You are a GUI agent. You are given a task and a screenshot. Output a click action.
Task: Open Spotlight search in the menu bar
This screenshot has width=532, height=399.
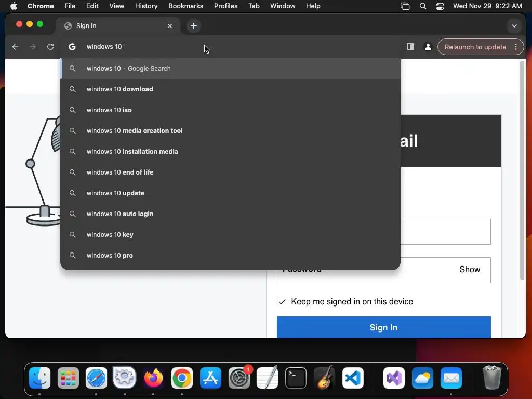[x=423, y=6]
